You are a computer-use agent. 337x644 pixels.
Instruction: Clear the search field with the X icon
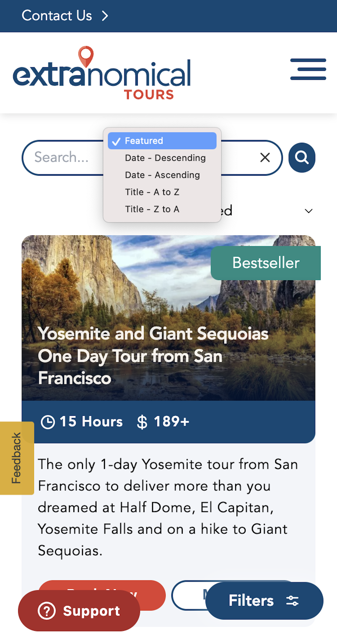click(265, 157)
